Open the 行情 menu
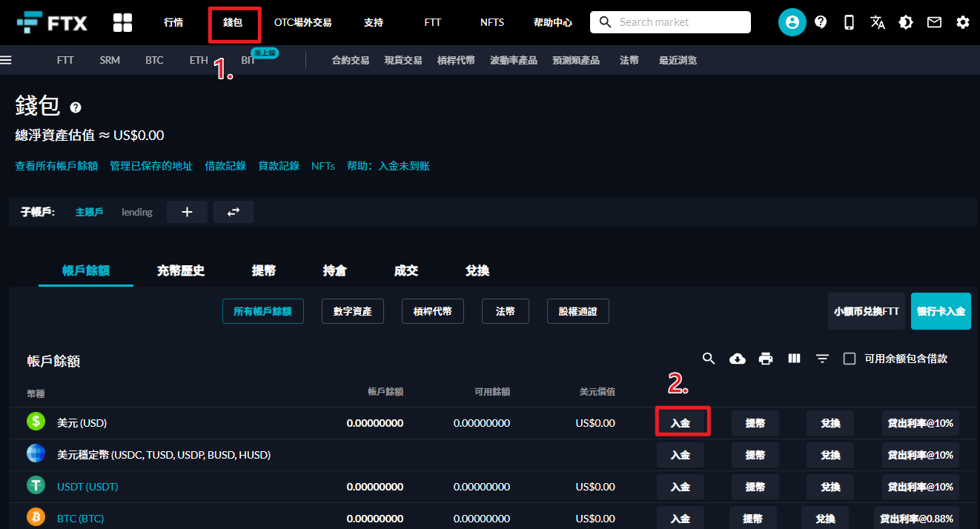The width and height of the screenshot is (980, 529). pos(173,22)
